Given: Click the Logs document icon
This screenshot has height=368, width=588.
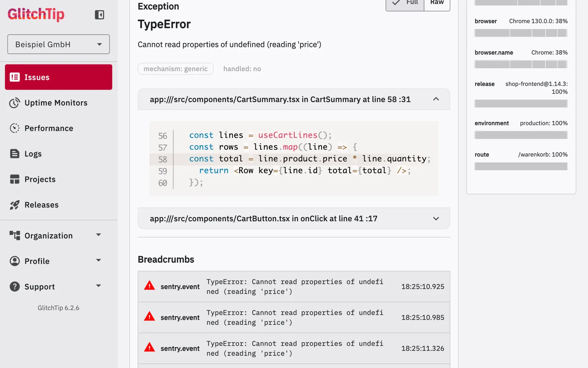Looking at the screenshot, I should pyautogui.click(x=15, y=154).
